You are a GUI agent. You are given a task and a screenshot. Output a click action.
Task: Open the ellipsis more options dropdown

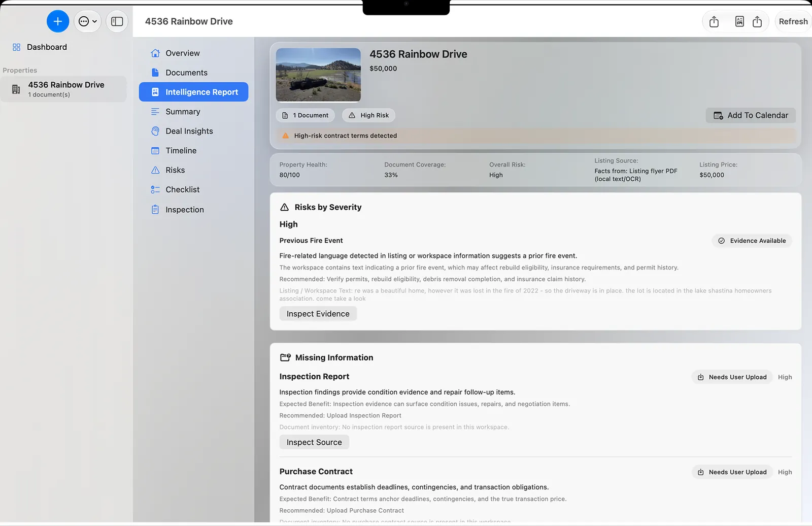click(88, 21)
